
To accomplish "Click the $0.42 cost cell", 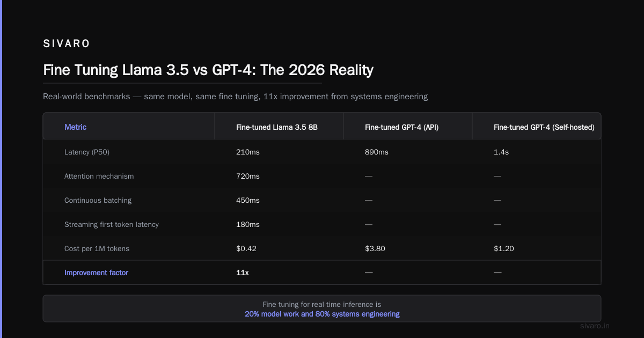I will (246, 248).
